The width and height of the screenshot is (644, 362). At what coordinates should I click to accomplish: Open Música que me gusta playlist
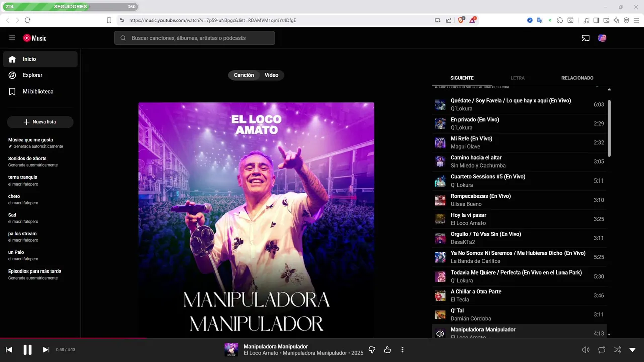pos(40,143)
